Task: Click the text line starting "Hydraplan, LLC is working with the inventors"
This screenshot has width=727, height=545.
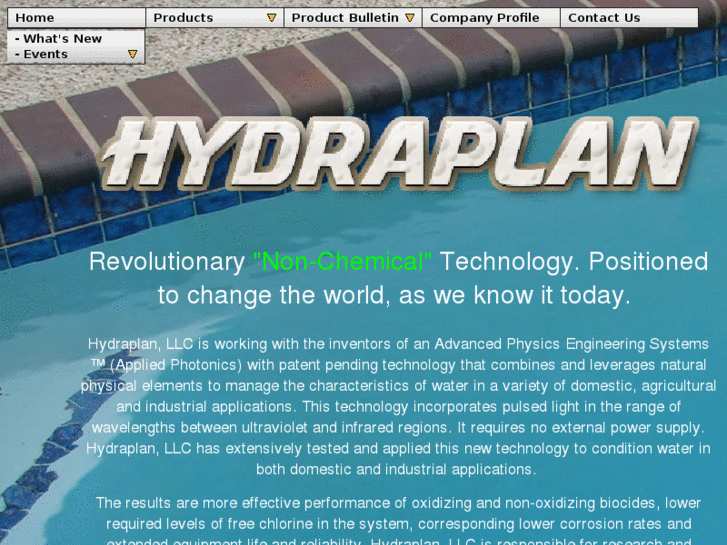Action: point(398,344)
